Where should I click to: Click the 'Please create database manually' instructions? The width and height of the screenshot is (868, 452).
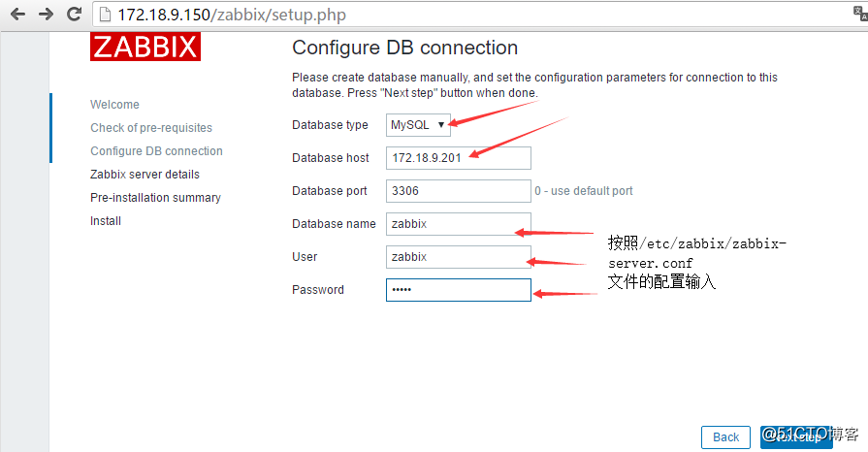tap(534, 84)
